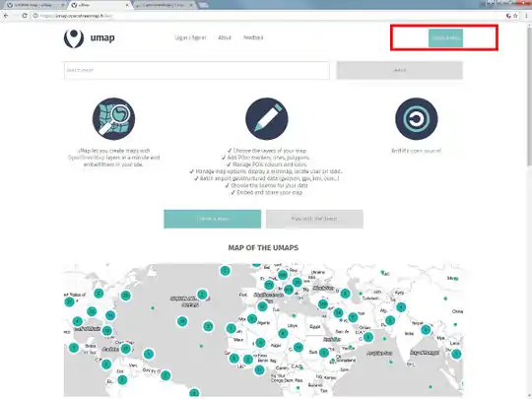The height and width of the screenshot is (399, 532).
Task: Click the large teal Create a map button
Action: click(213, 219)
